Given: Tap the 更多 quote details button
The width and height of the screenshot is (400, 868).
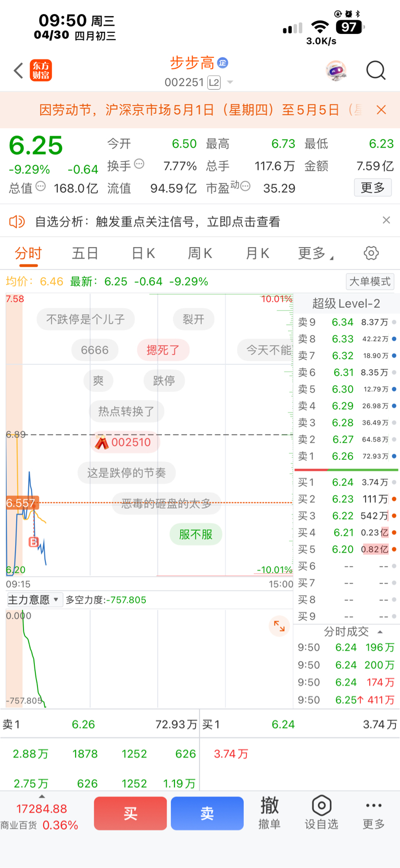Looking at the screenshot, I should pyautogui.click(x=373, y=188).
